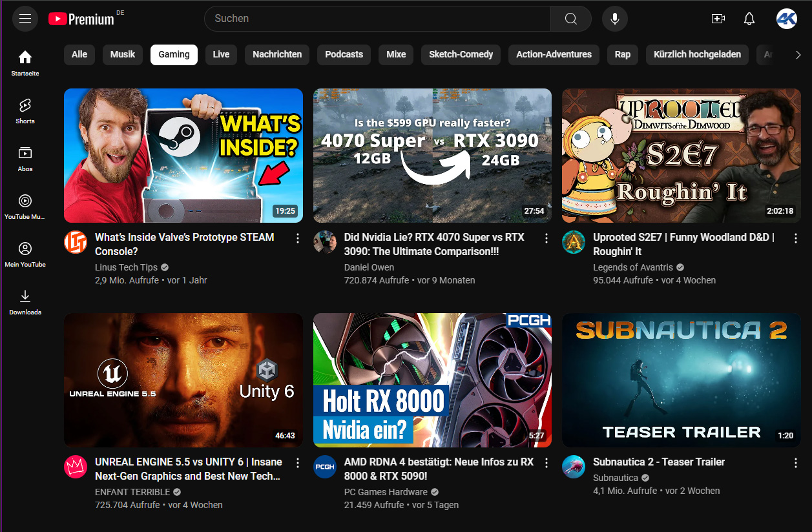Image resolution: width=812 pixels, height=532 pixels.
Task: Open the 4070 Super vs RTX 3090 thumbnail
Action: pyautogui.click(x=432, y=156)
